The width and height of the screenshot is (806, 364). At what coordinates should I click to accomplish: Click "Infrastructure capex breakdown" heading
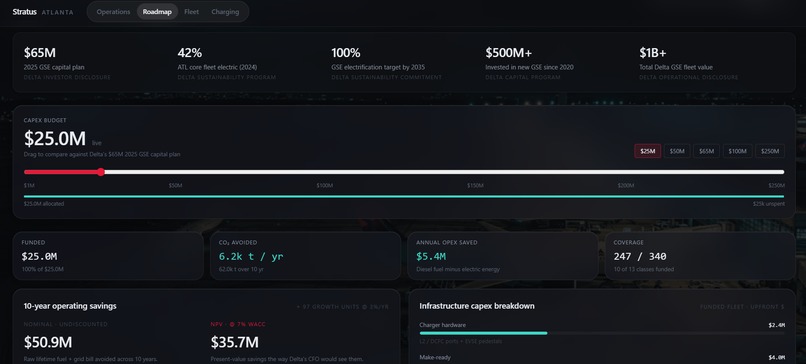click(x=477, y=306)
